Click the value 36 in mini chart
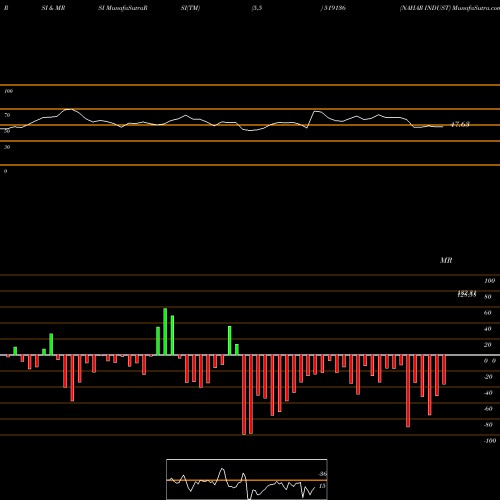500x500 pixels. [x=323, y=474]
